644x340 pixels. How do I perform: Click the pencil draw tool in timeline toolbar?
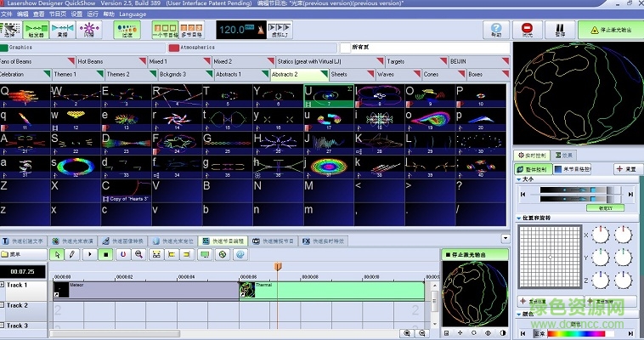point(73,254)
